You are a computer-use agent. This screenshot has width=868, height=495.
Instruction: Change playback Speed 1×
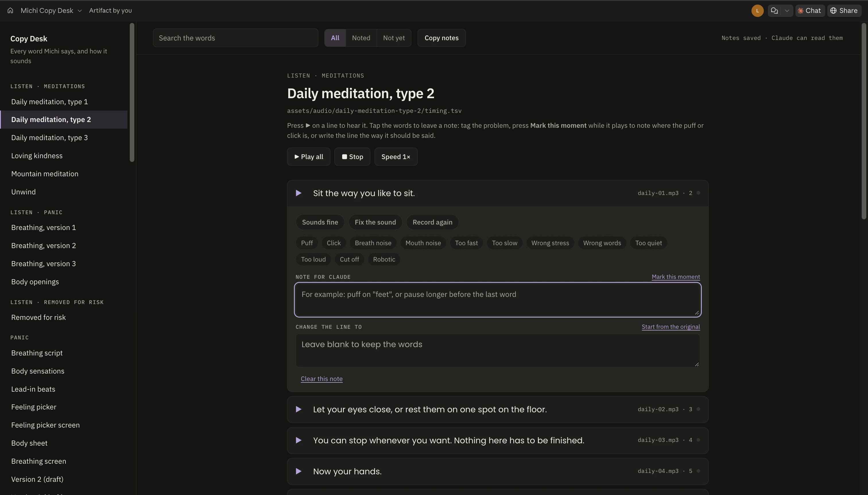coord(396,157)
